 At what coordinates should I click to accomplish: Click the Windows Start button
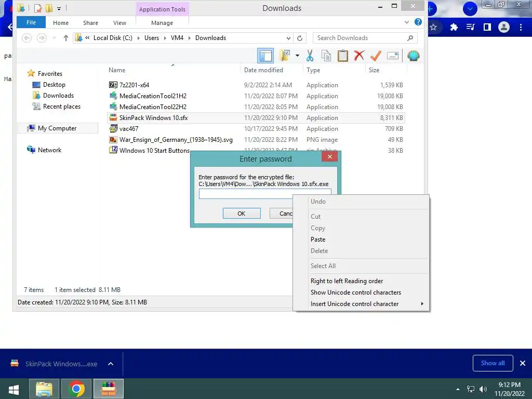[x=14, y=389]
